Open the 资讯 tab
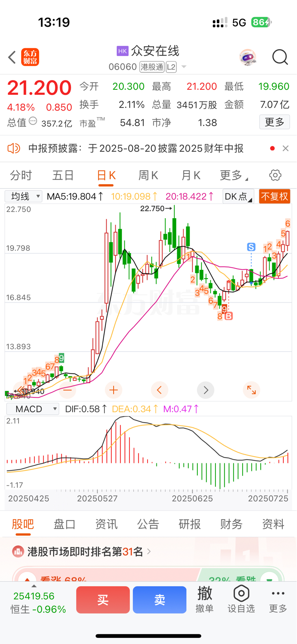 106,524
